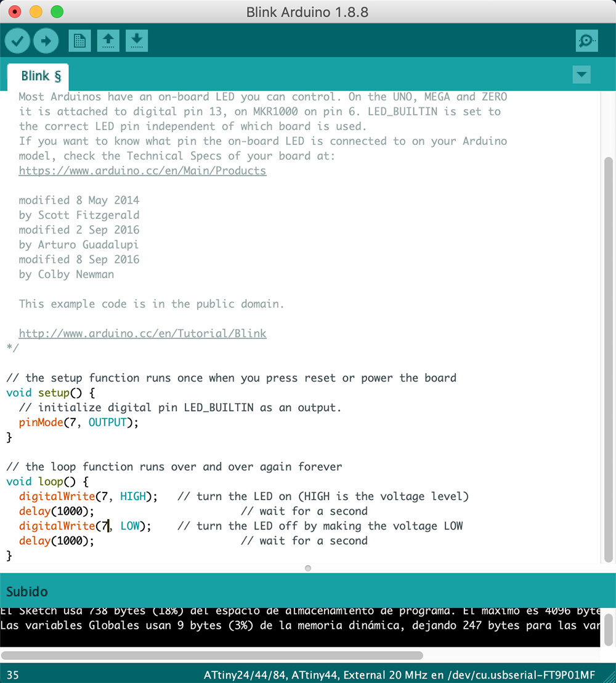Open the arduino.cc Tutorial/Blink link
Viewport: 616px width, 683px height.
[x=142, y=333]
